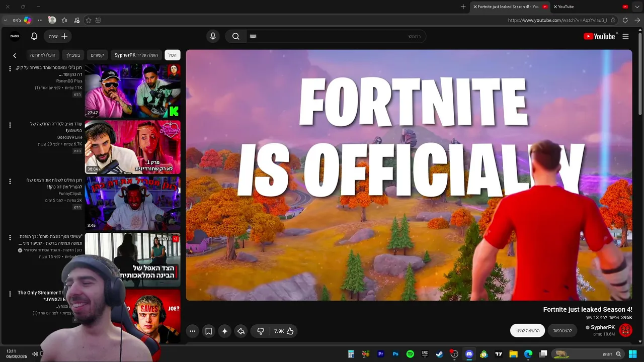
Task: Click the browser address bar URL
Action: (x=557, y=20)
